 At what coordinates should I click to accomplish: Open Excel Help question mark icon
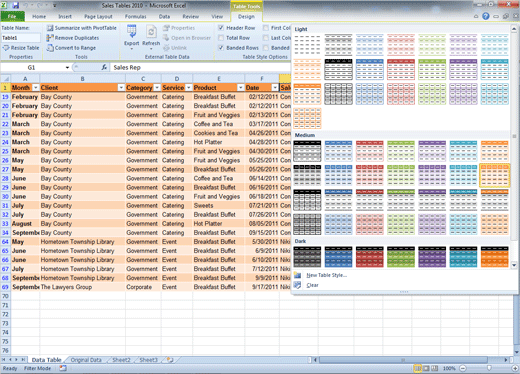click(x=486, y=16)
